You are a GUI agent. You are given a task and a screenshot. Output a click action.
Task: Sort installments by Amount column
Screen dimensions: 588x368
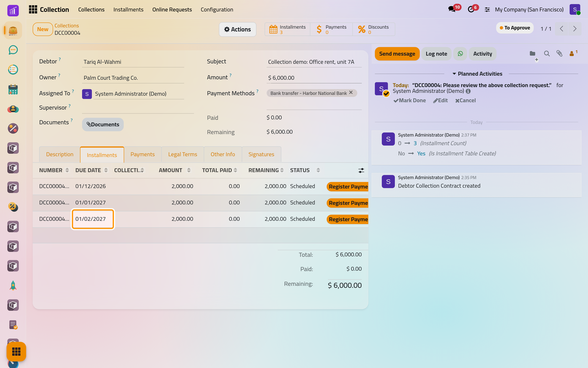(175, 170)
